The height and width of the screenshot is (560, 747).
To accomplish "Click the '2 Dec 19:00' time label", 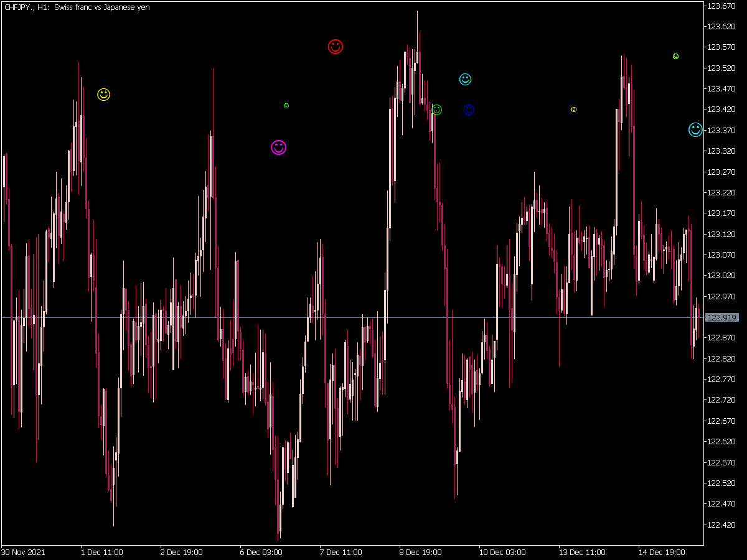I will (x=182, y=552).
